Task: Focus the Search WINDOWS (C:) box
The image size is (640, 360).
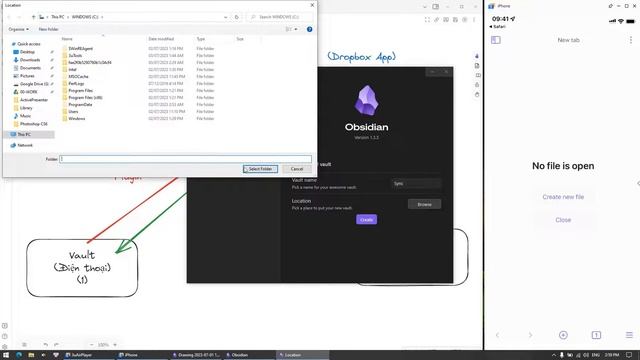Action: [280, 17]
